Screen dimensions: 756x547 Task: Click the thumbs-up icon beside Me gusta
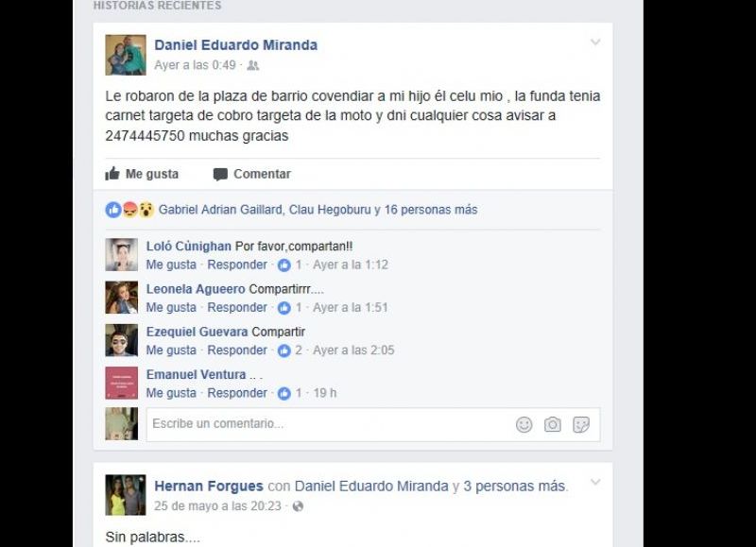112,174
